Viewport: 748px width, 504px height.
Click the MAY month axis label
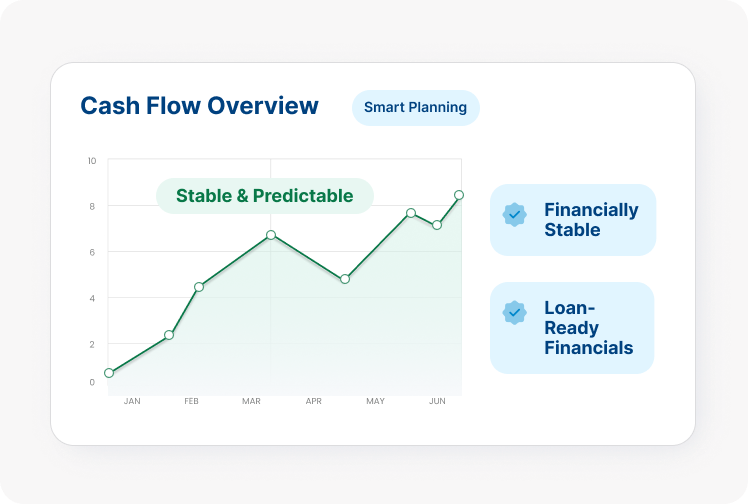(375, 401)
